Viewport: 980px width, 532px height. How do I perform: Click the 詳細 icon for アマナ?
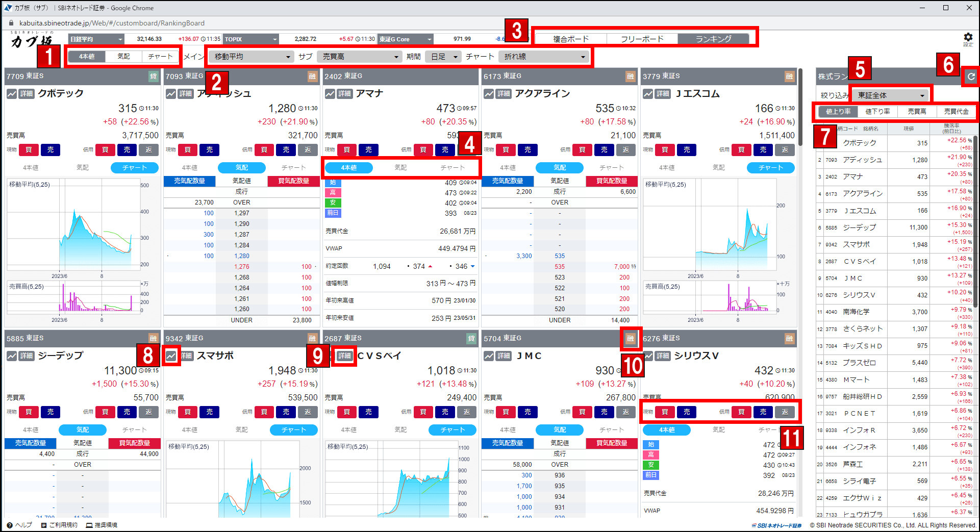pos(345,94)
